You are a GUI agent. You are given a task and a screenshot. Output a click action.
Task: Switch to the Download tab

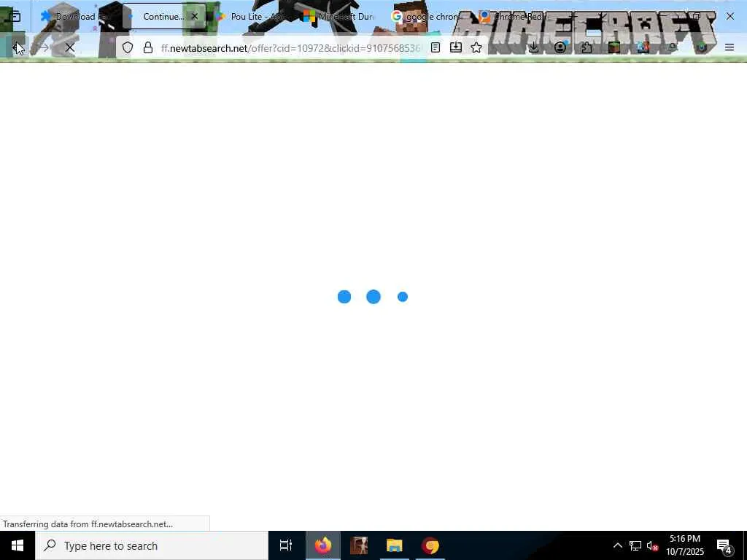[76, 17]
